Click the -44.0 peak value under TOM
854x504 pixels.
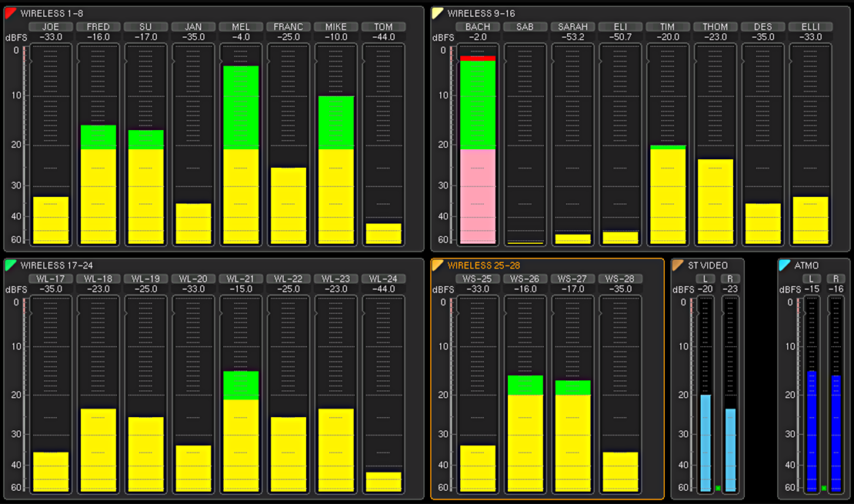(x=382, y=37)
